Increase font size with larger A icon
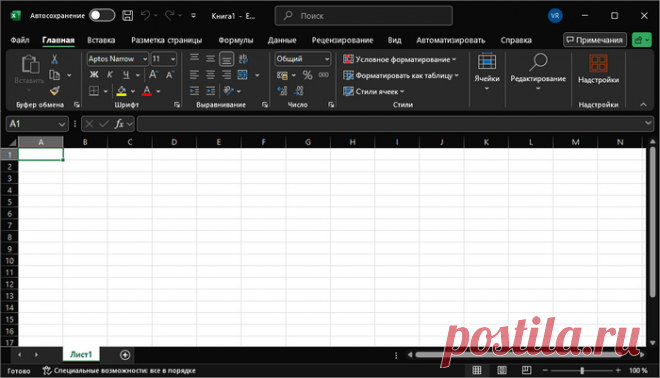The image size is (660, 378). (x=154, y=75)
